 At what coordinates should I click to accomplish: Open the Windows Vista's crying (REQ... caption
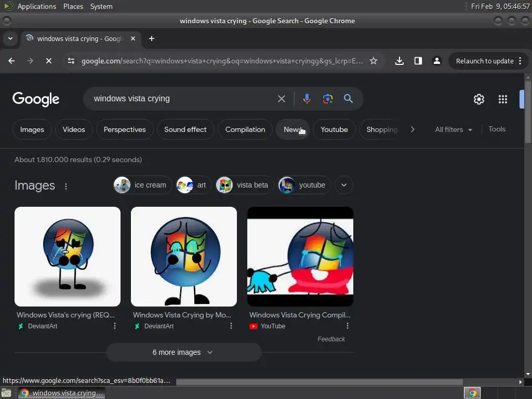pyautogui.click(x=65, y=315)
